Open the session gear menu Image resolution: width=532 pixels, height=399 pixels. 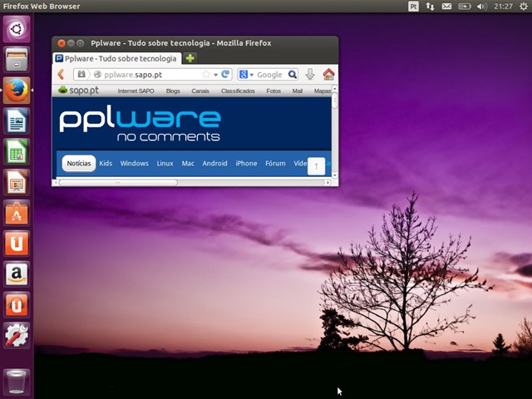pos(523,6)
